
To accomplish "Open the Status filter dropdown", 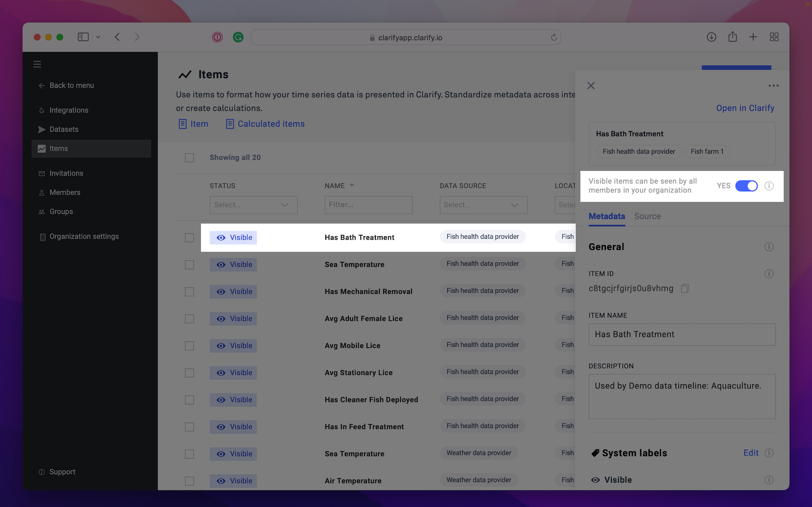I will 253,205.
